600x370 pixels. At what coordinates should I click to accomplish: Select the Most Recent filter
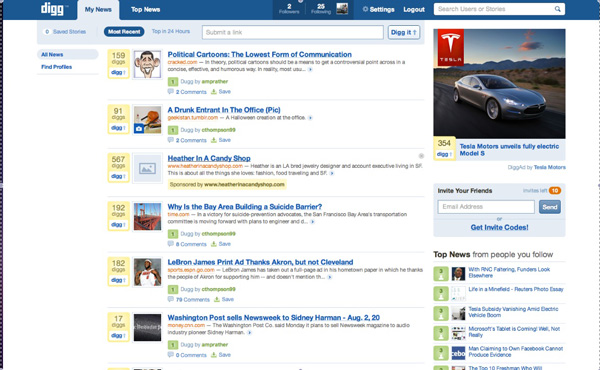pyautogui.click(x=124, y=32)
